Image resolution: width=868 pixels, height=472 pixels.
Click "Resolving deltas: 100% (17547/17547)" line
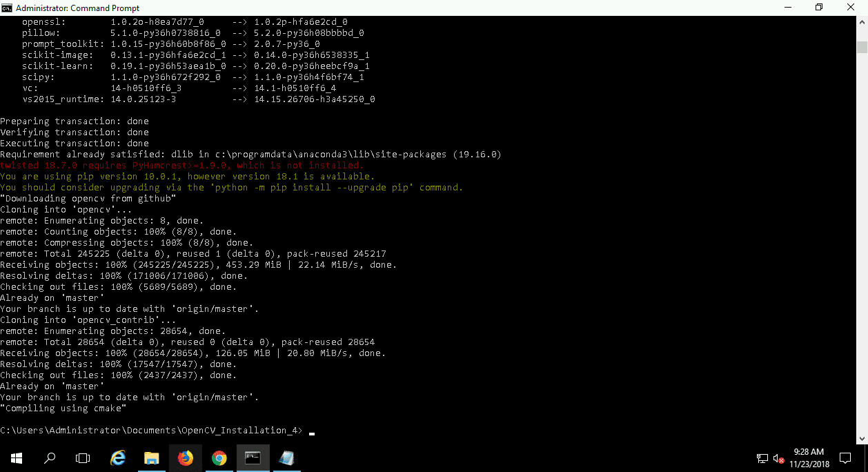pyautogui.click(x=119, y=364)
